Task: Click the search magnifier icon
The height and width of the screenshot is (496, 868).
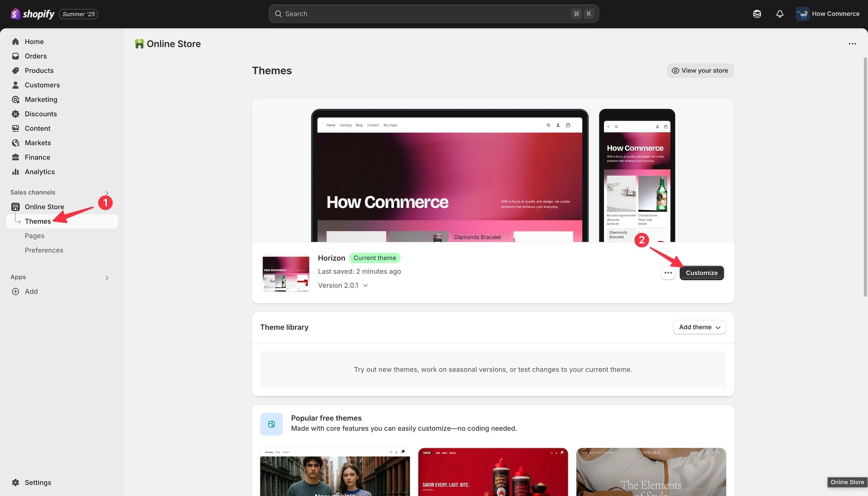Action: pyautogui.click(x=278, y=14)
